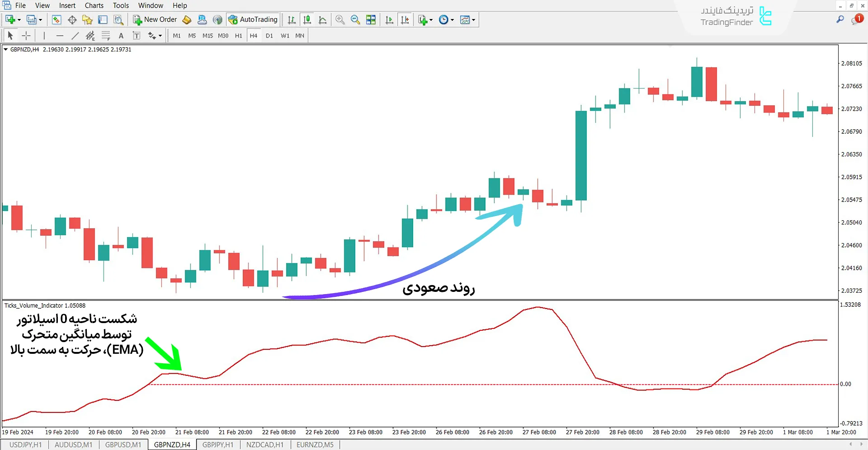Switch chart to Line chart mode
The image size is (868, 450).
click(322, 19)
